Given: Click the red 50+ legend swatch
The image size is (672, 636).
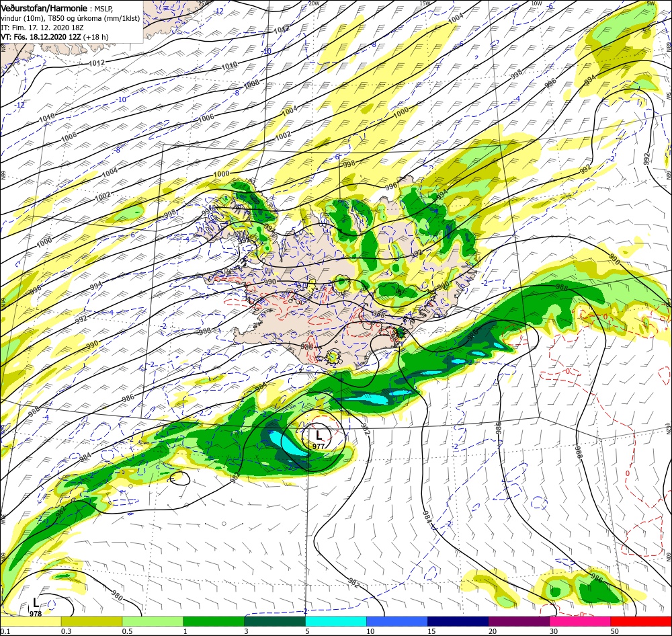Looking at the screenshot, I should [641, 621].
